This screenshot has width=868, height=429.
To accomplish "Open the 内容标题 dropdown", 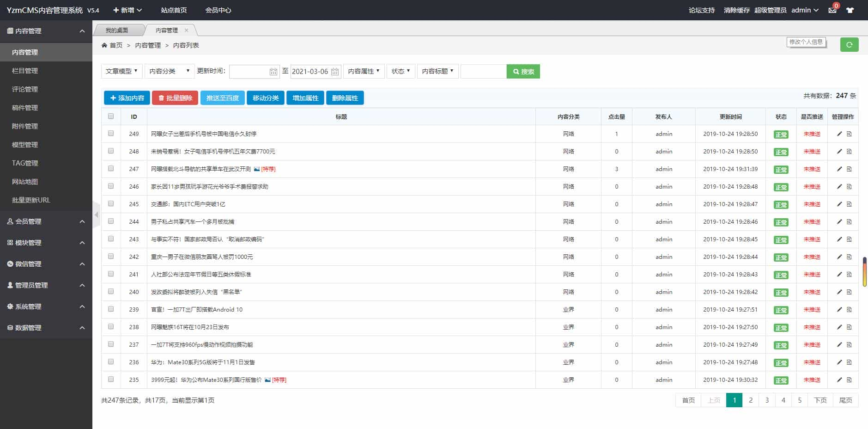I will coord(438,71).
